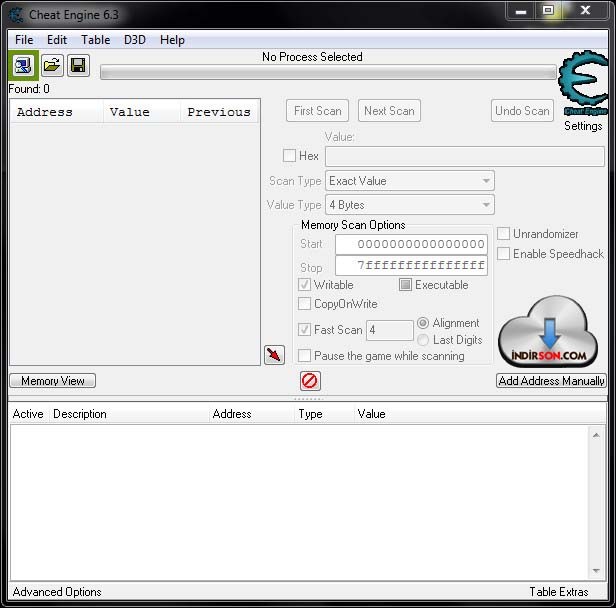The width and height of the screenshot is (616, 608).
Task: Click the red clear address list icon
Action: 310,381
